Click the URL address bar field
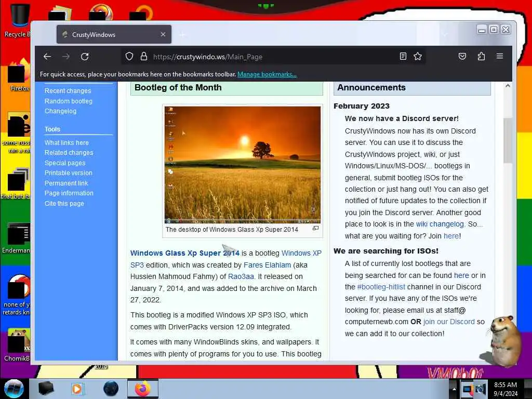This screenshot has height=399, width=532. tap(273, 57)
